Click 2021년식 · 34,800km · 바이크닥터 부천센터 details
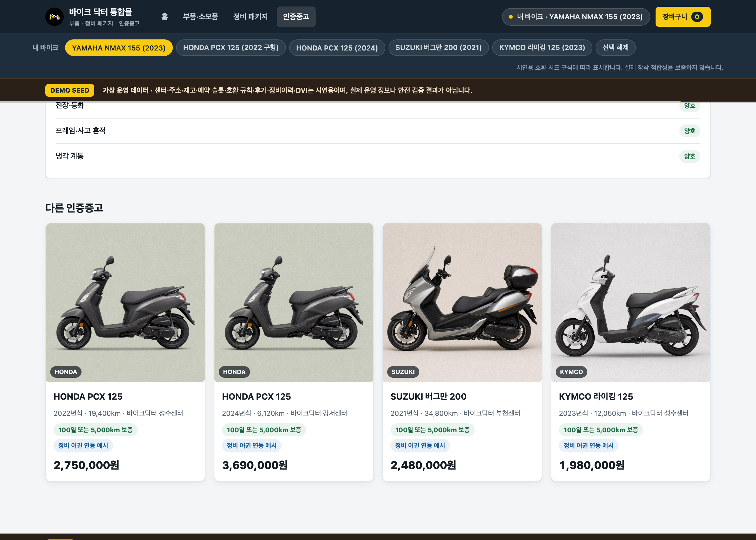This screenshot has width=756, height=540. coord(455,413)
